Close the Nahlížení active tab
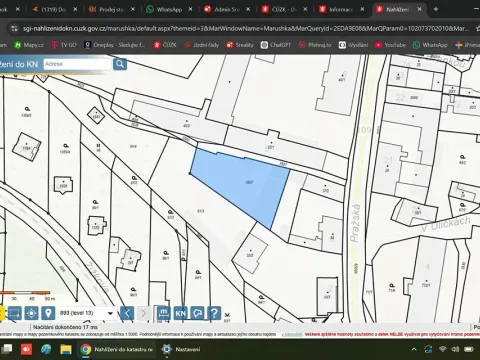 click(420, 9)
